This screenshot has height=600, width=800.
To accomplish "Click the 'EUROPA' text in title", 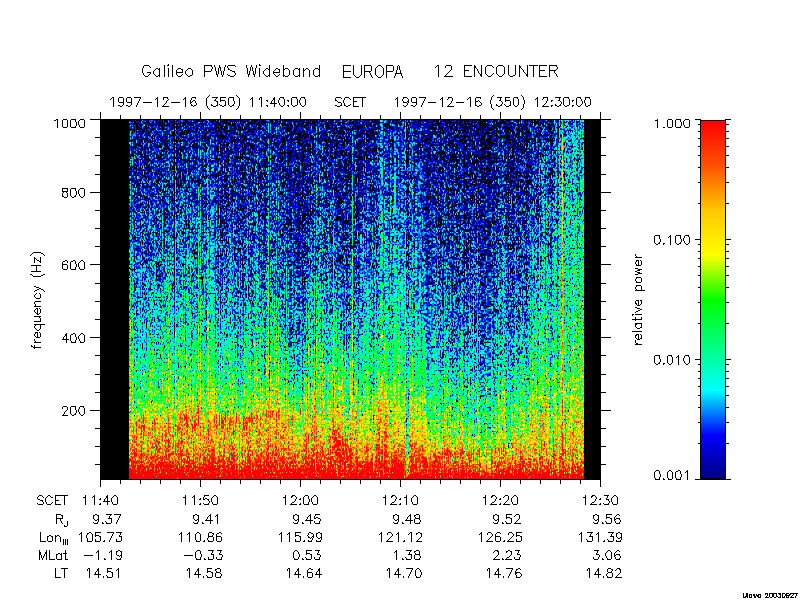I will point(372,72).
